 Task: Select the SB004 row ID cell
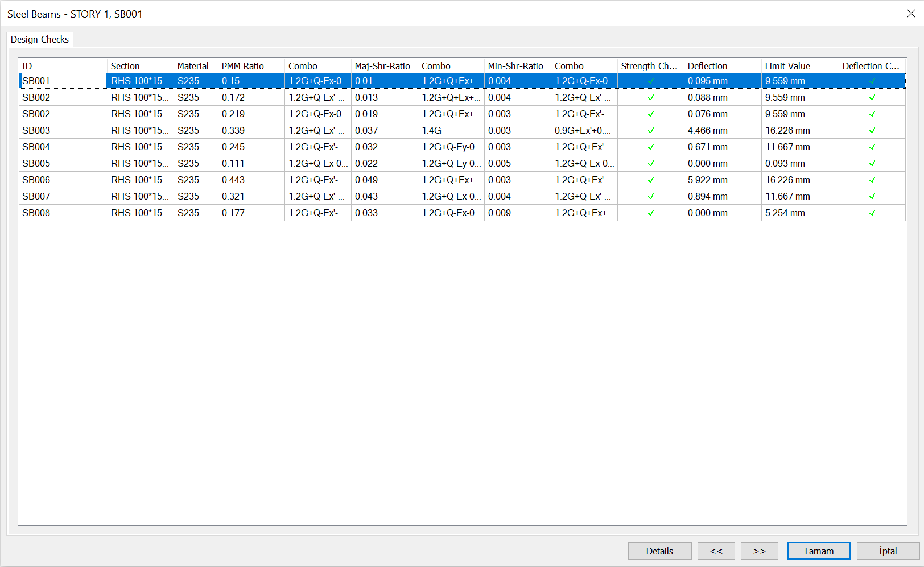pyautogui.click(x=36, y=147)
